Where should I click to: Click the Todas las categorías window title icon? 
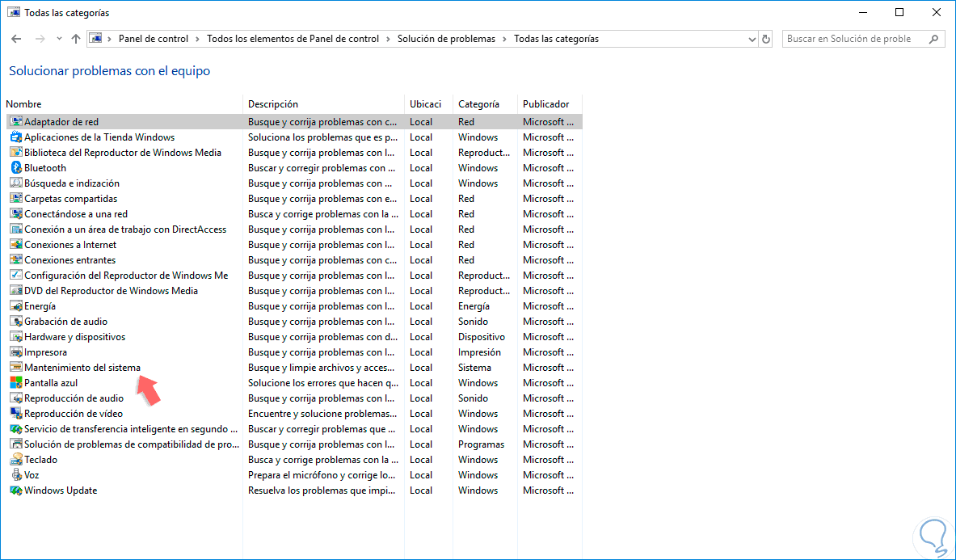click(x=14, y=12)
